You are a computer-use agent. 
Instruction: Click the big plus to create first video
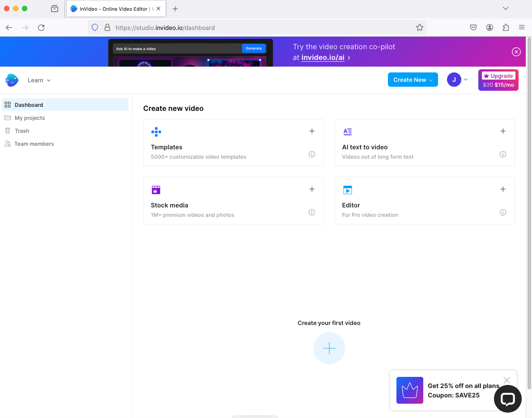click(329, 348)
